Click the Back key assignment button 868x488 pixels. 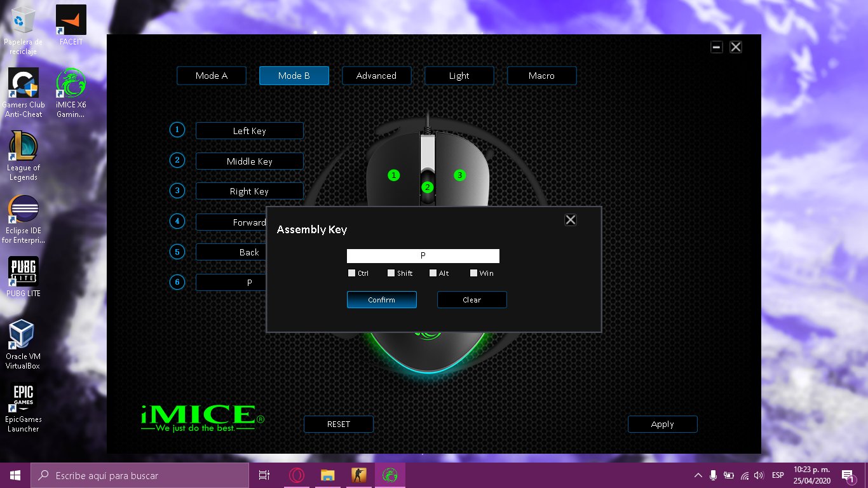231,252
